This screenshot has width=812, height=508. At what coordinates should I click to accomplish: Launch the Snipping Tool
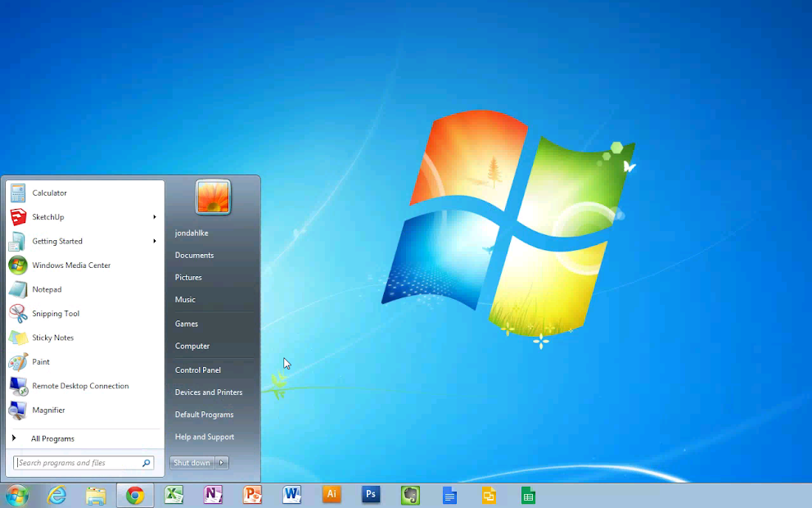55,313
